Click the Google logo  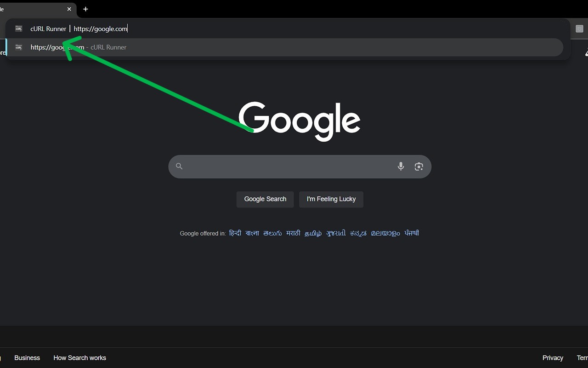[x=299, y=121]
